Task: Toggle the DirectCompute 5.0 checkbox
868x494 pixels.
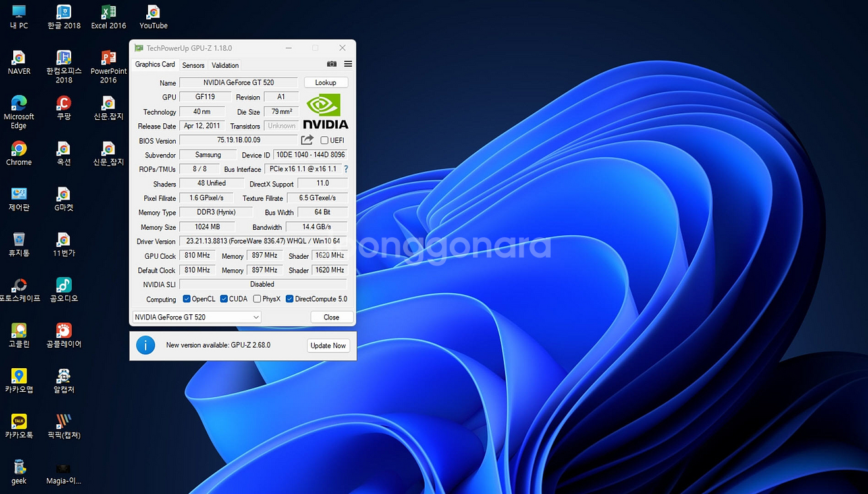Action: pos(290,299)
